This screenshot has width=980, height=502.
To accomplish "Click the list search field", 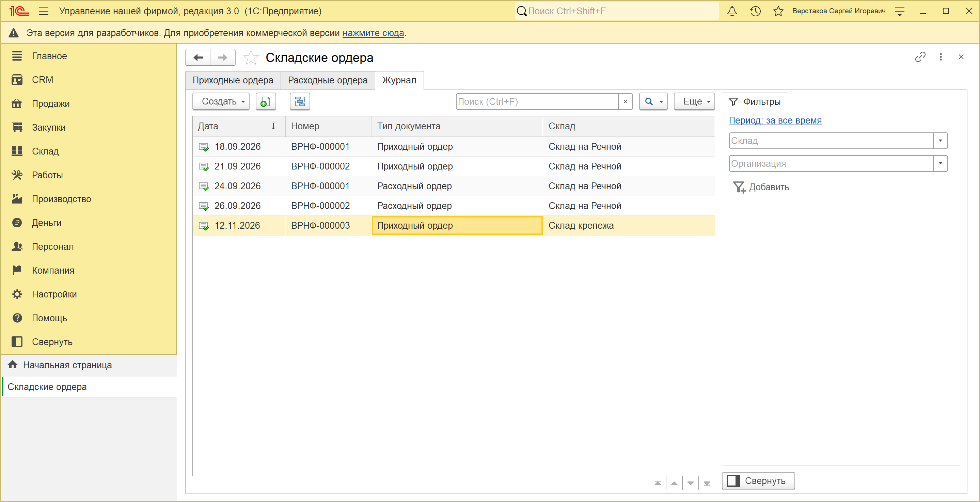I will [537, 101].
